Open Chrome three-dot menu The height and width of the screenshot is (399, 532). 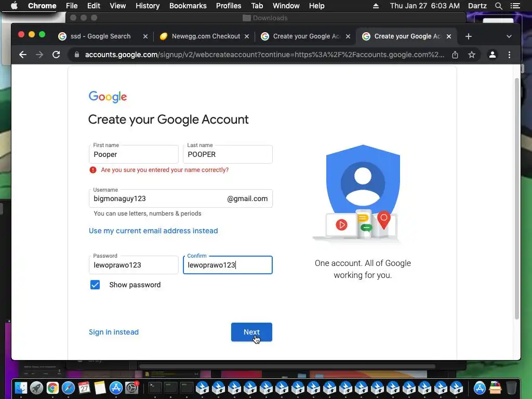point(509,55)
